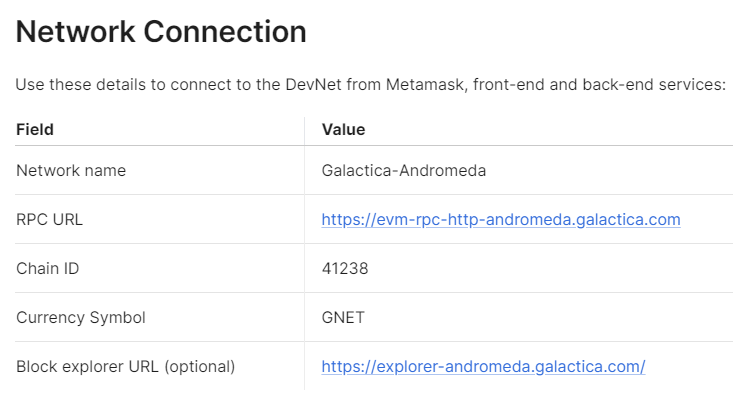The image size is (733, 419).
Task: Click the Network Connection heading
Action: [x=161, y=32]
